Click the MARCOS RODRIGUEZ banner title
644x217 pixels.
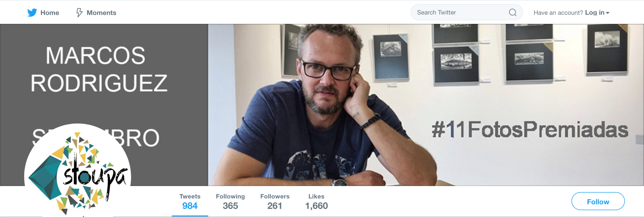point(99,69)
